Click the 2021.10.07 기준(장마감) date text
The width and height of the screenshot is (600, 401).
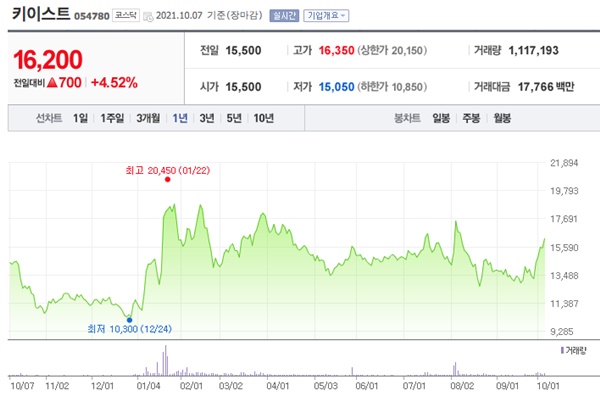pyautogui.click(x=209, y=16)
